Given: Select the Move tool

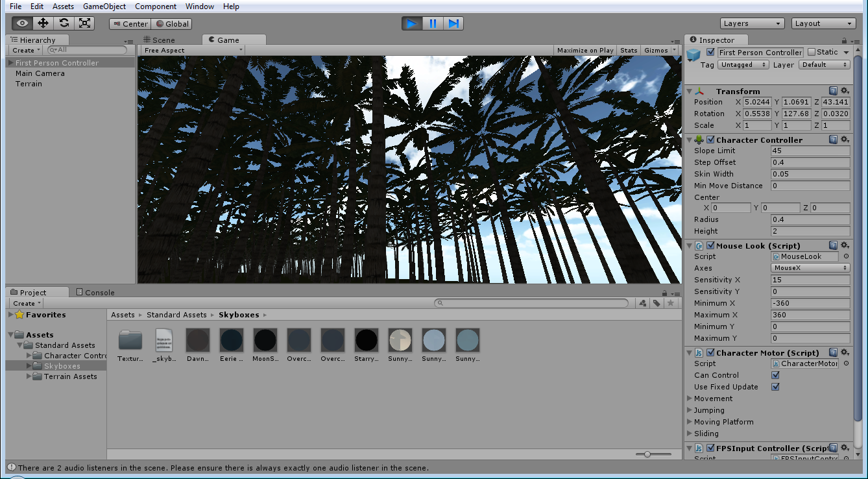Looking at the screenshot, I should click(x=43, y=23).
